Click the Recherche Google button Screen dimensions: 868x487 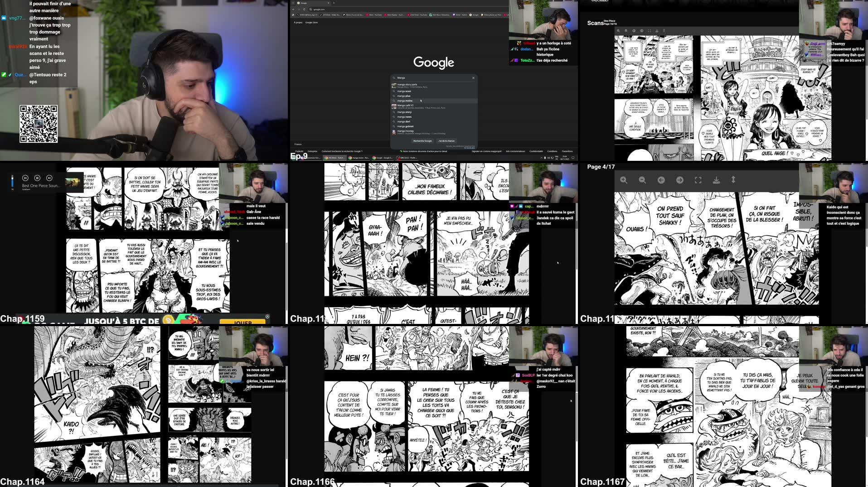(423, 141)
